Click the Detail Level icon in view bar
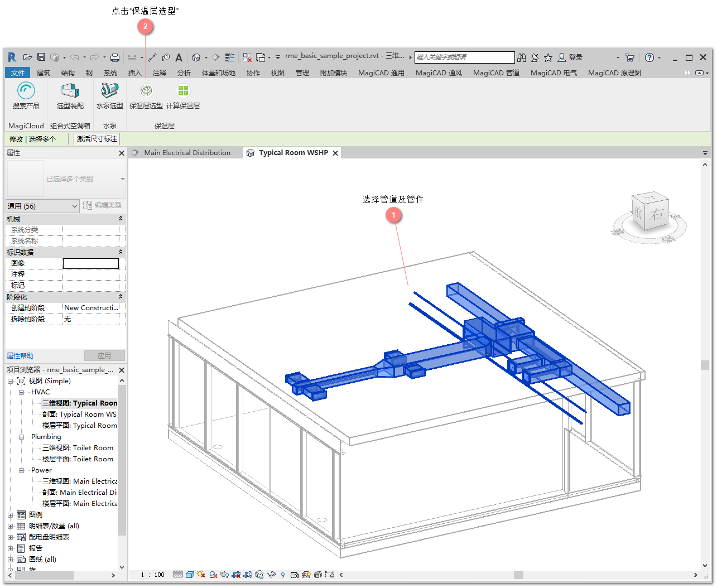 178,575
